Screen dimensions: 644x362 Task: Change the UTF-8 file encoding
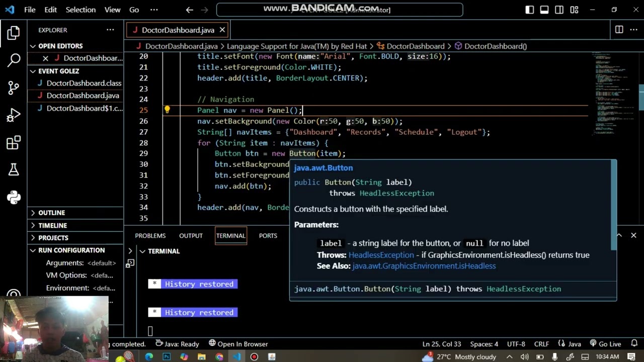pos(516,344)
